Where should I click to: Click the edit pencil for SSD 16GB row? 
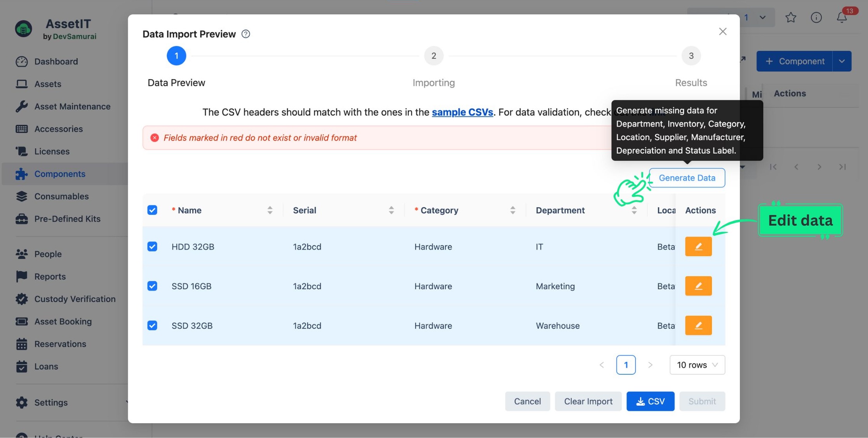point(698,286)
